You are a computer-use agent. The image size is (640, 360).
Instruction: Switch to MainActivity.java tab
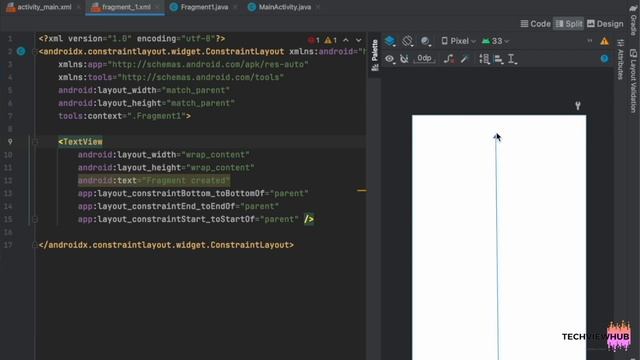281,7
